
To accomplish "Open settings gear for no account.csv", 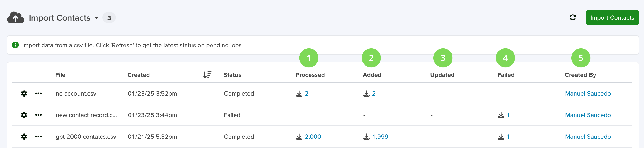I will click(x=24, y=93).
